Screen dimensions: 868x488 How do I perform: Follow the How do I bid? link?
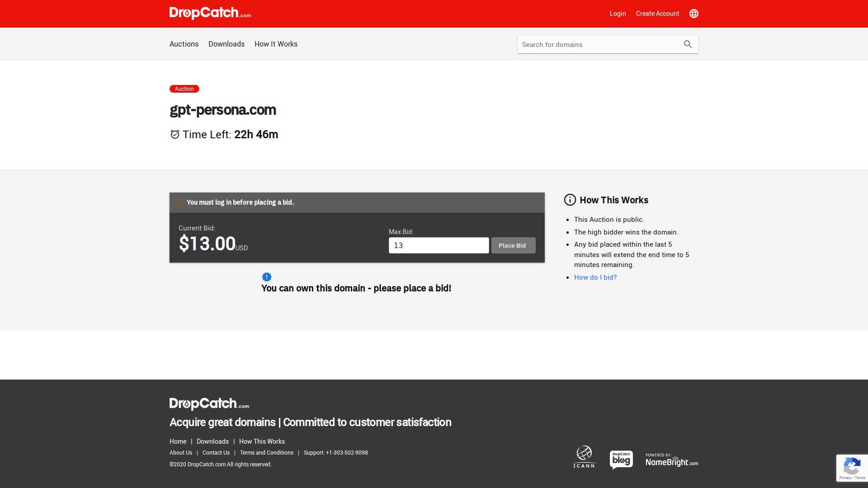tap(595, 277)
